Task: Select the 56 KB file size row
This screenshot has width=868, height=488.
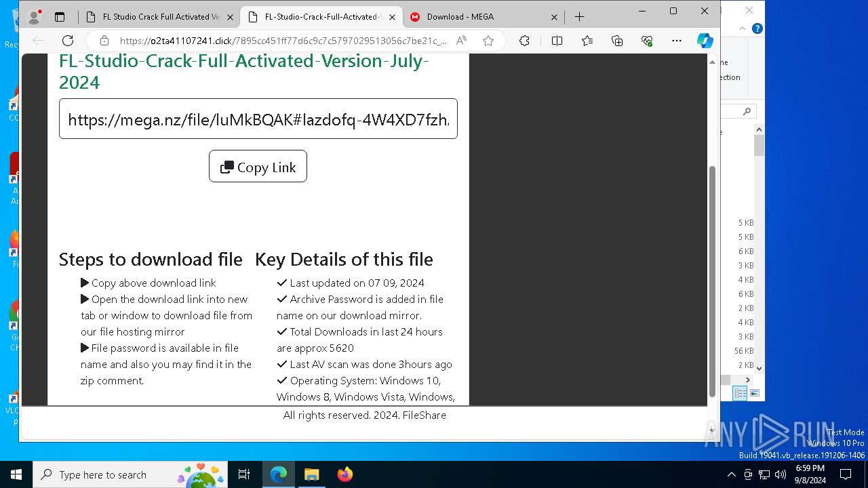Action: [x=744, y=351]
